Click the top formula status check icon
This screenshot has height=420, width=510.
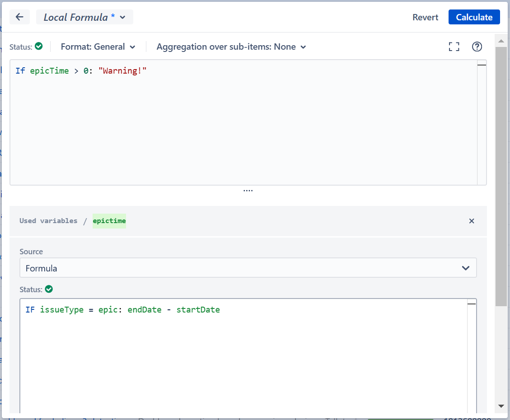pyautogui.click(x=39, y=46)
